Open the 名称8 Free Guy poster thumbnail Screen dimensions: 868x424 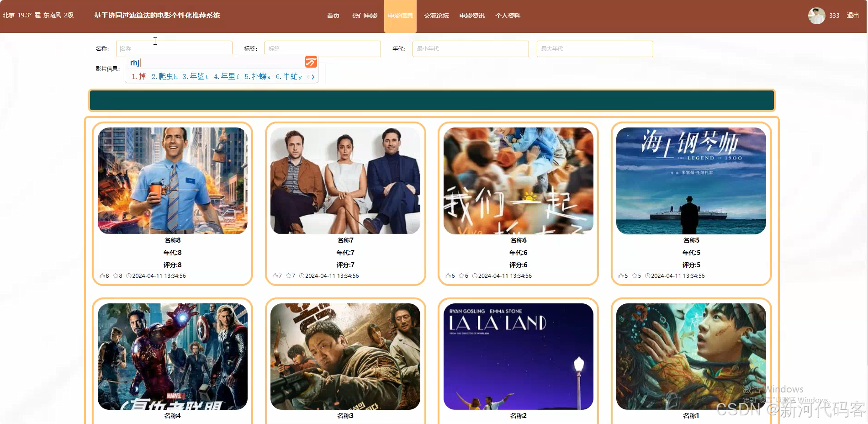click(x=173, y=181)
